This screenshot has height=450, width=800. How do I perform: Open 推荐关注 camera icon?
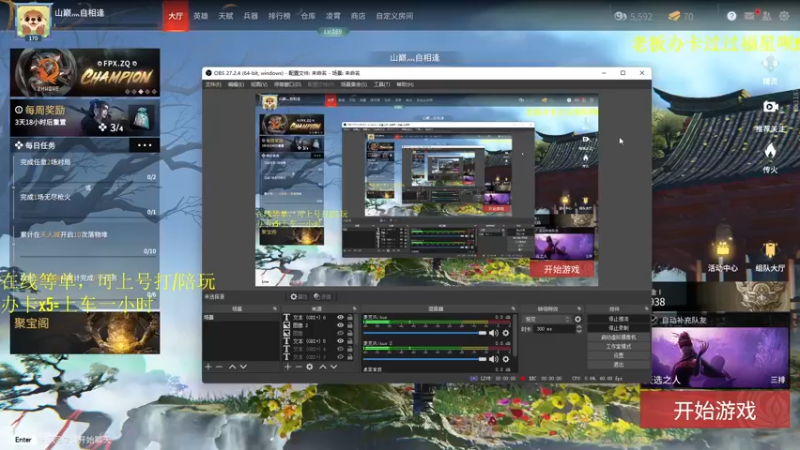tap(770, 107)
